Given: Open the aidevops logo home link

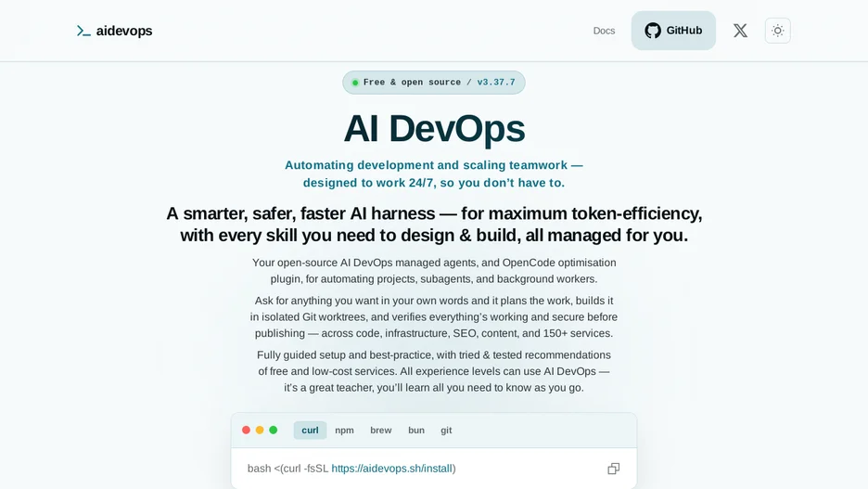Looking at the screenshot, I should click(114, 31).
